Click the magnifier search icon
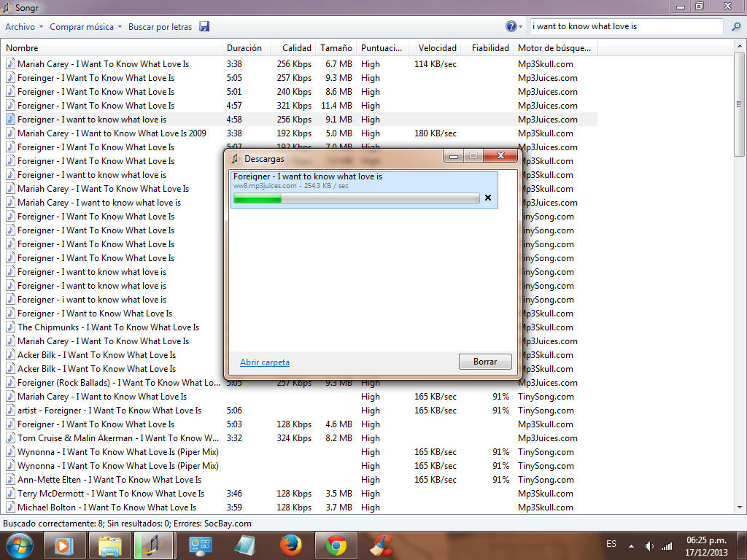Viewport: 747px width, 560px height. pyautogui.click(x=736, y=27)
